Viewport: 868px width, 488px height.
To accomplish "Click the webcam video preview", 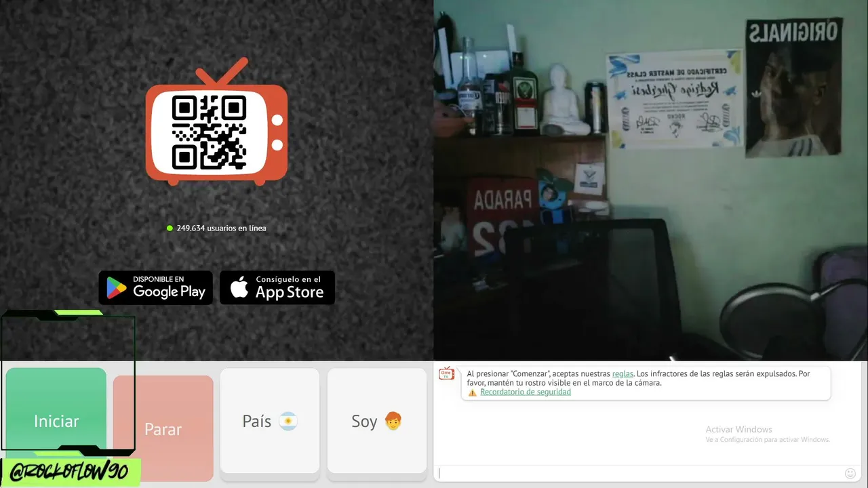I will point(651,180).
